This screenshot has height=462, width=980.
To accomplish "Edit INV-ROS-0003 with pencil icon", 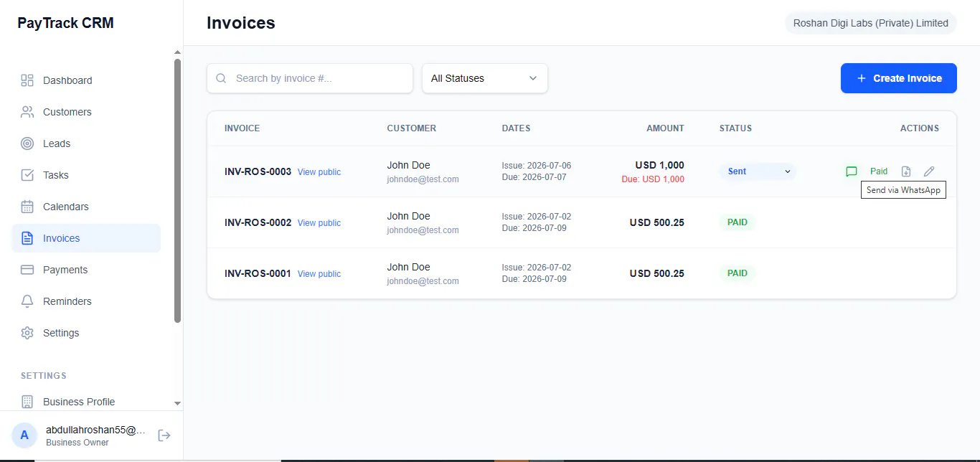I will [x=929, y=171].
